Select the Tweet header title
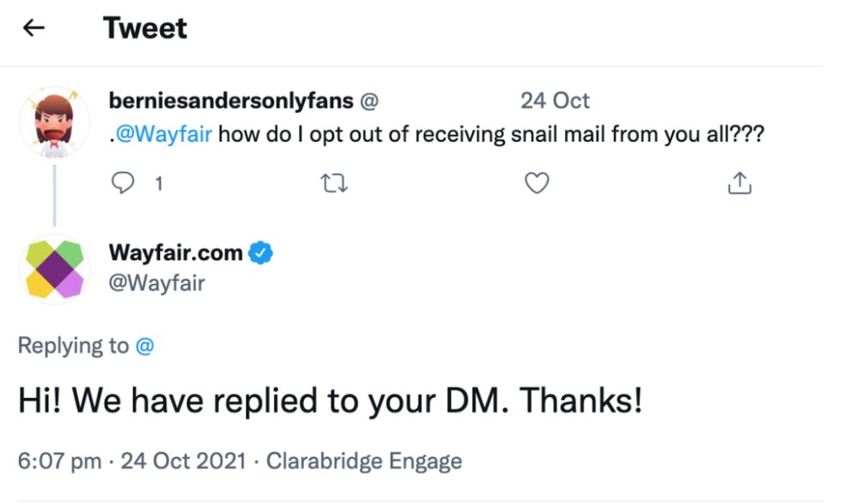 [145, 27]
